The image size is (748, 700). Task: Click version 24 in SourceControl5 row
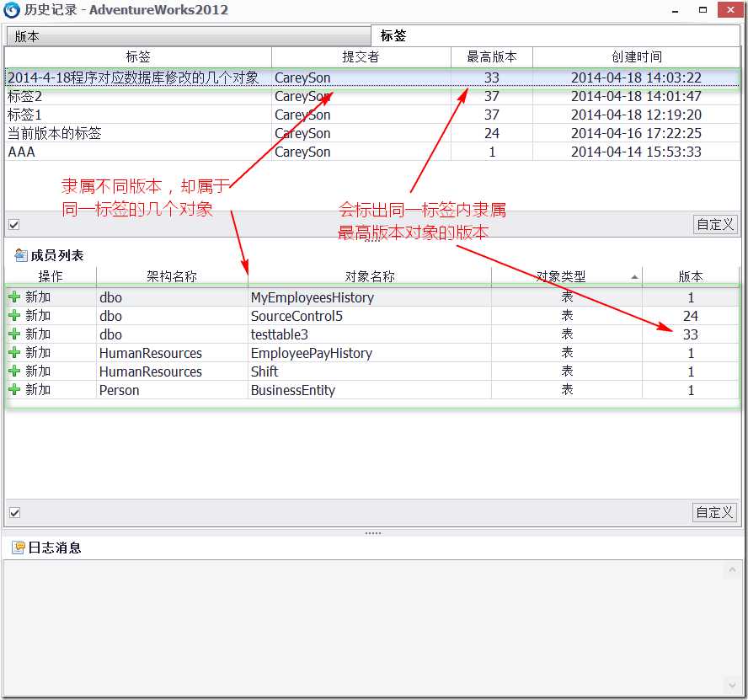[x=690, y=316]
